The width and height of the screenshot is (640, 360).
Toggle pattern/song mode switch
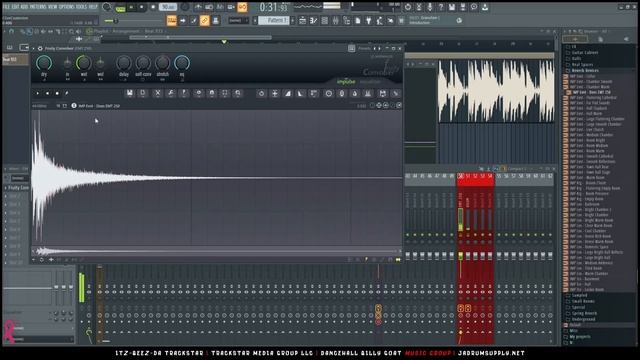point(120,8)
